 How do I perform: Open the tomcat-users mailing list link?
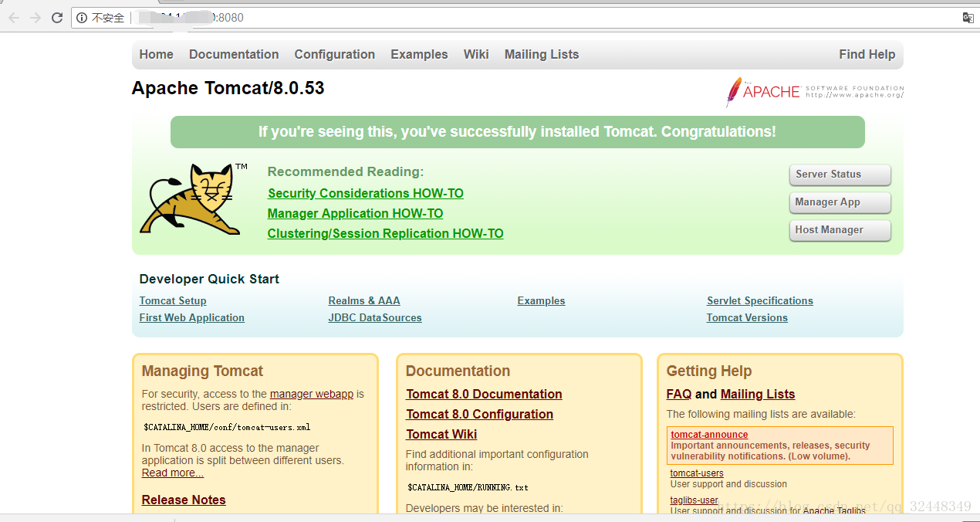tap(697, 473)
